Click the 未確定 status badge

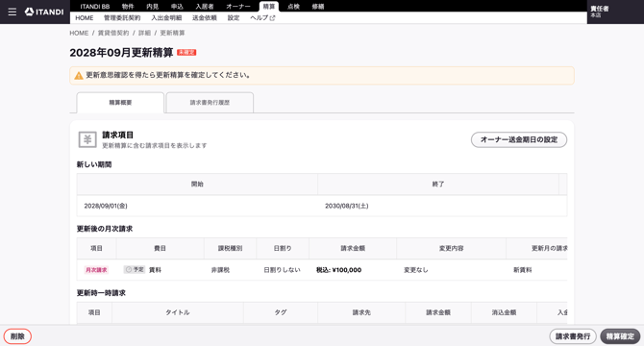pos(186,53)
